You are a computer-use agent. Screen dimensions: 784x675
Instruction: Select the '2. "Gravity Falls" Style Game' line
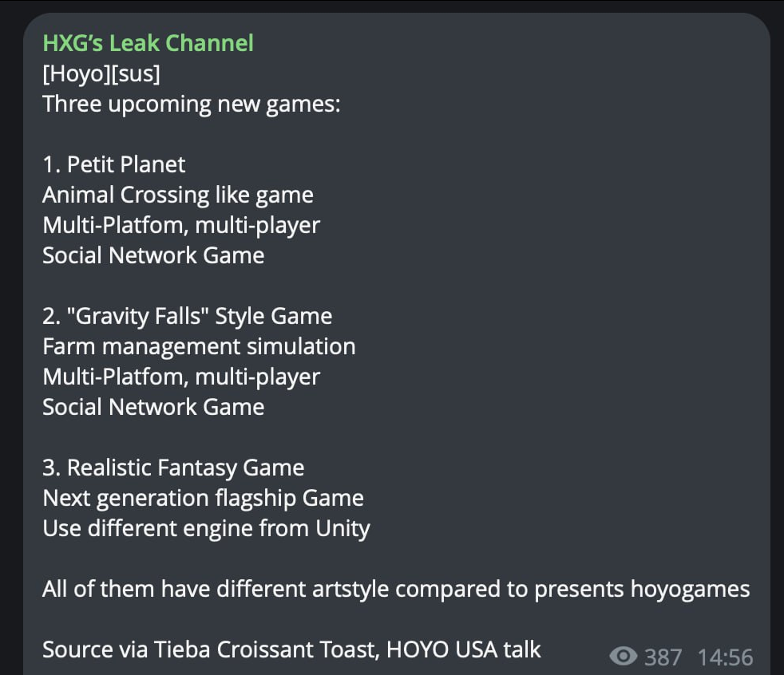point(187,316)
